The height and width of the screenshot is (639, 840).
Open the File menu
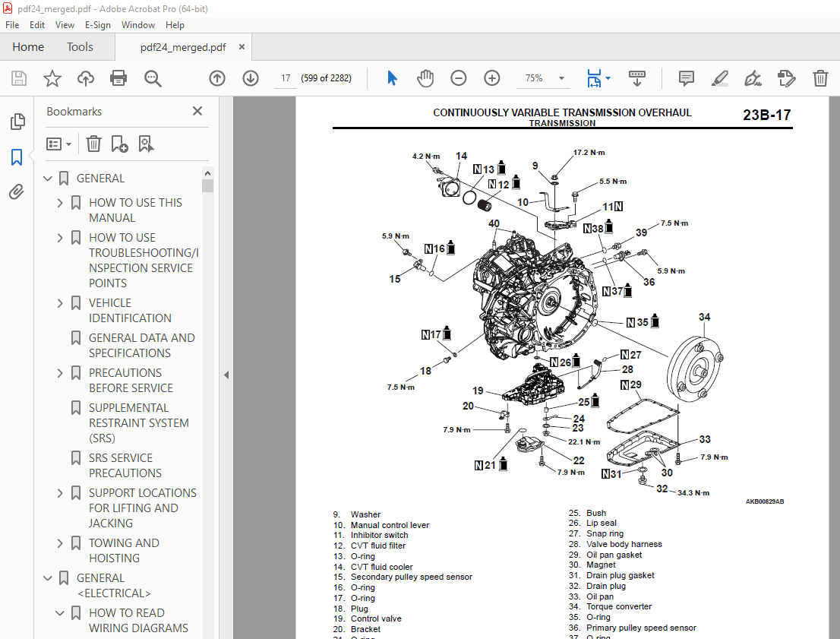(x=12, y=24)
